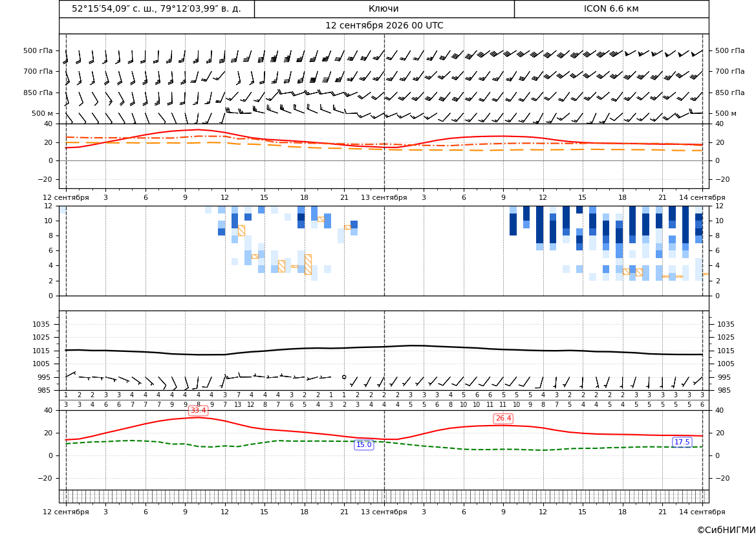Click the 33.4 maximum temperature label
This screenshot has height=535, width=756.
[198, 411]
